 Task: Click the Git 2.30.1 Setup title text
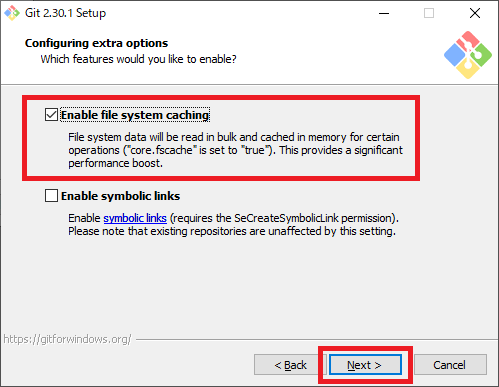(x=65, y=13)
